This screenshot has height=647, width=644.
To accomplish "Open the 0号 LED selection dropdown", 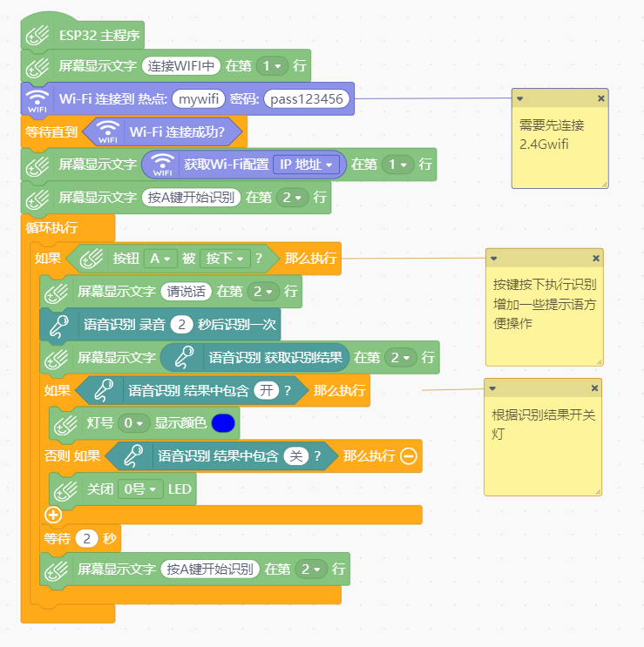I will click(x=140, y=489).
